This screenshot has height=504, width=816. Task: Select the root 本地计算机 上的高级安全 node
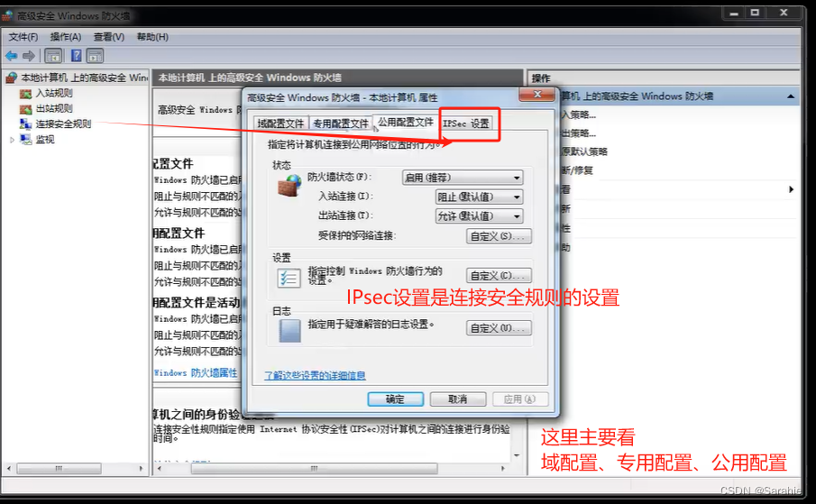[85, 78]
